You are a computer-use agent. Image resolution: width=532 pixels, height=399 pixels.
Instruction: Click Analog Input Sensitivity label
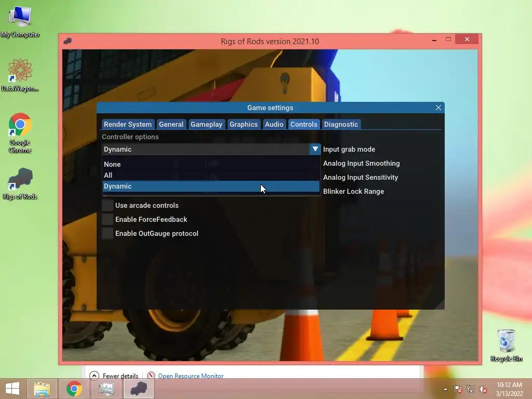pyautogui.click(x=361, y=177)
